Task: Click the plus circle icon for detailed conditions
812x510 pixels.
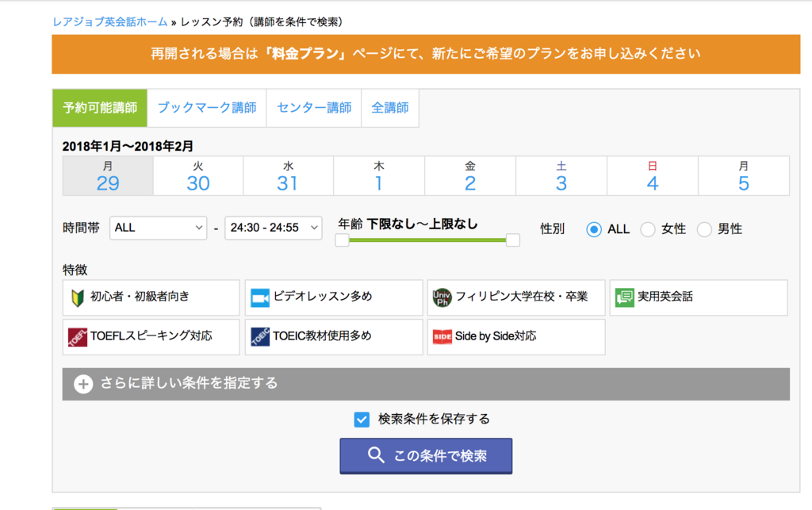Action: 83,384
